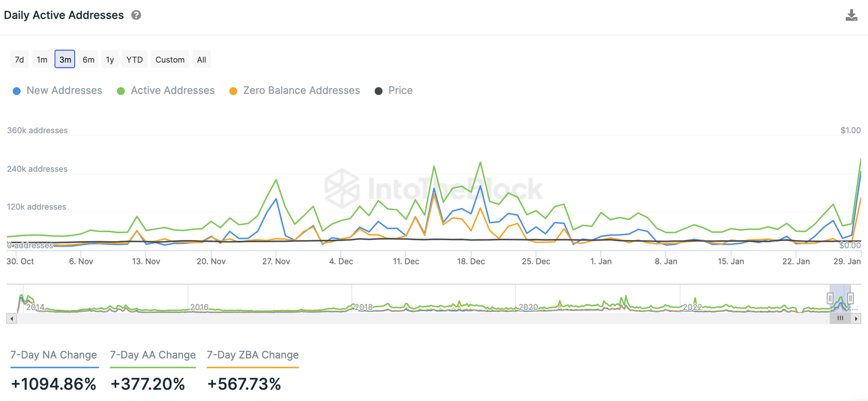Open the help tooltip beside the title
Viewport: 868px width, 401px height.
[x=136, y=15]
